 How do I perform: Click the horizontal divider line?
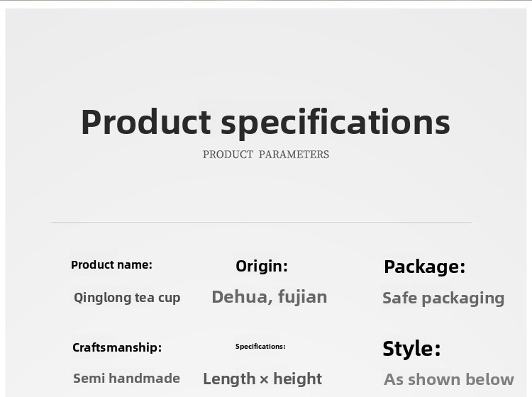tap(260, 223)
